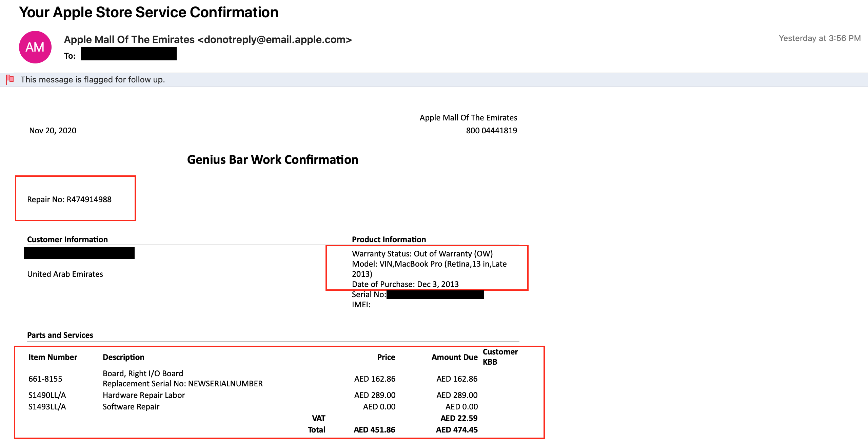
Task: Click the Repair No R474914988 text
Action: [x=69, y=199]
